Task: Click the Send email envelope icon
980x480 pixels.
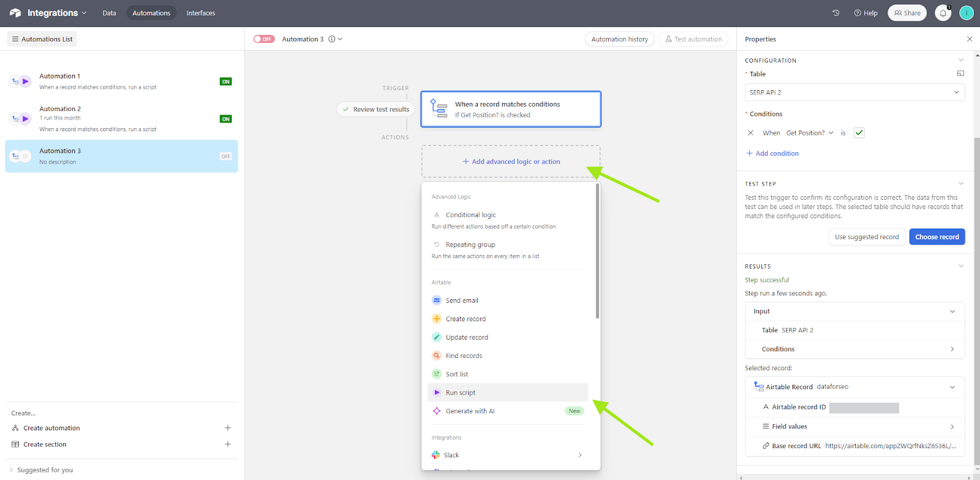Action: [x=437, y=300]
